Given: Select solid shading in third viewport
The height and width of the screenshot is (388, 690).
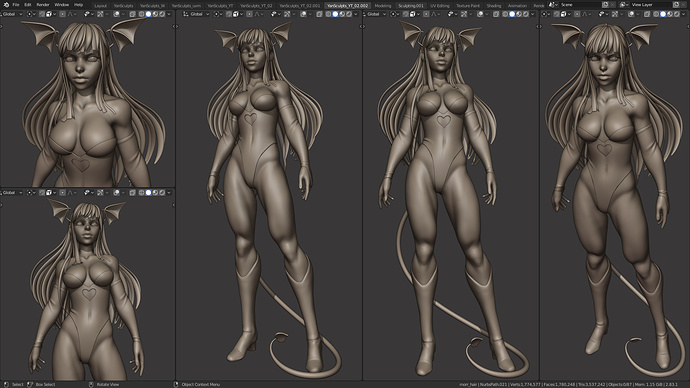Looking at the screenshot, I should tap(512, 14).
